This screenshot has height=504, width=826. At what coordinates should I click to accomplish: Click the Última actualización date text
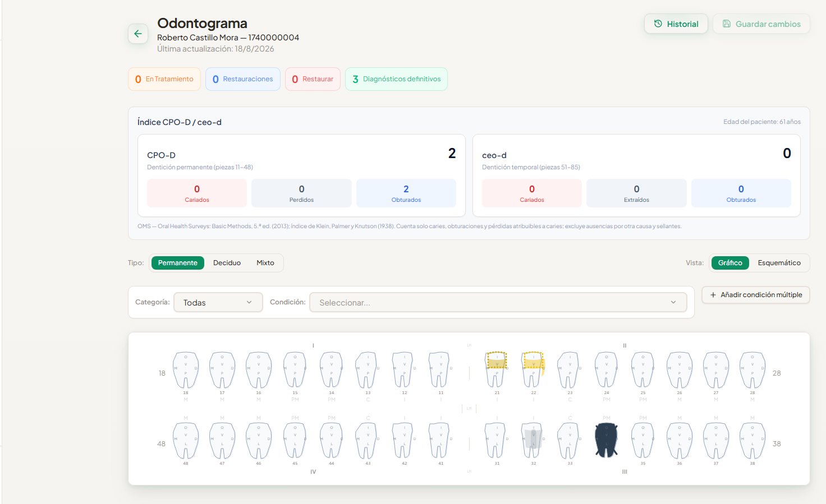pos(215,49)
